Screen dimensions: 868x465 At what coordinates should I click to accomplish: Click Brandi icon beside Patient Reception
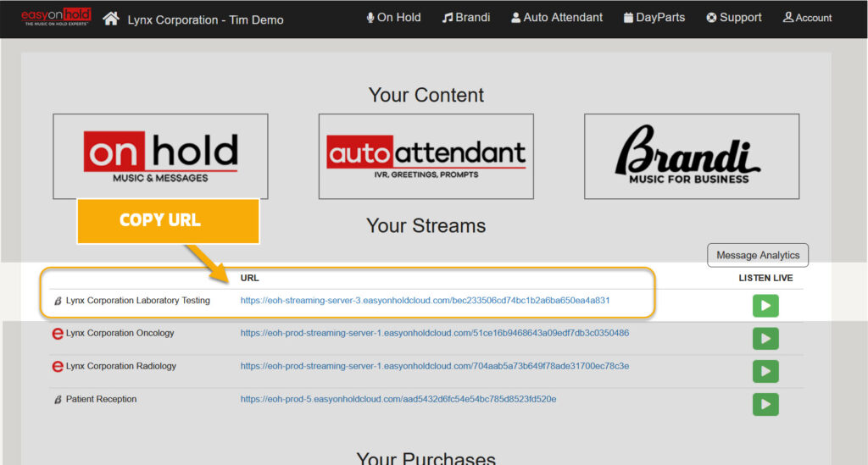pyautogui.click(x=58, y=400)
